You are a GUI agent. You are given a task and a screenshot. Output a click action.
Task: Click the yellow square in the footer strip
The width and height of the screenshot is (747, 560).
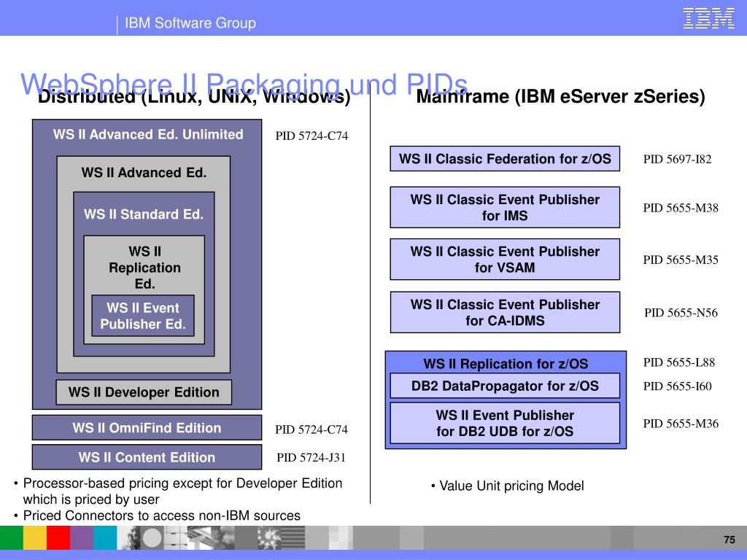[x=35, y=538]
